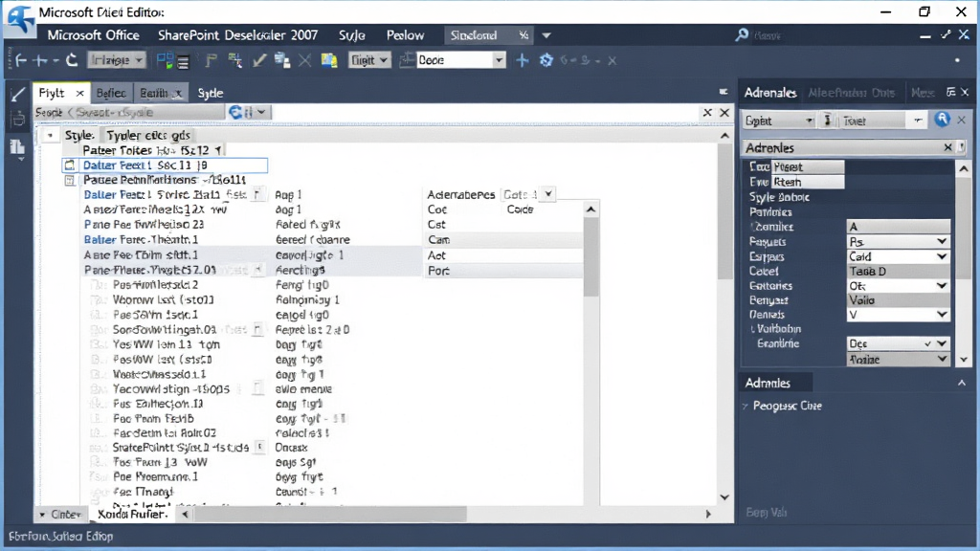
Task: Click the Foeet field in properties
Action: pyautogui.click(x=808, y=166)
